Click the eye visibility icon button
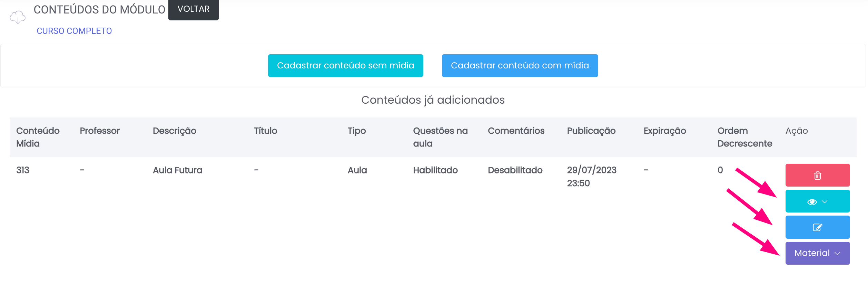 tap(812, 202)
